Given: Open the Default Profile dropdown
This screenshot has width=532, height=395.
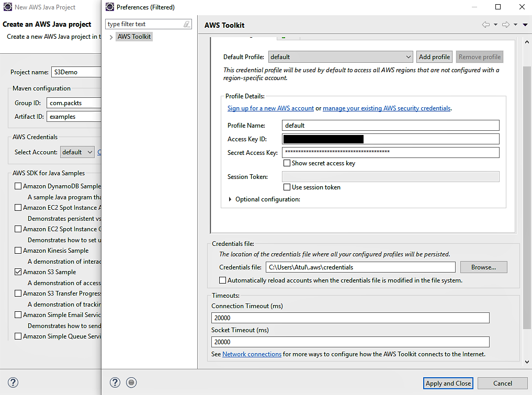Looking at the screenshot, I should 341,57.
